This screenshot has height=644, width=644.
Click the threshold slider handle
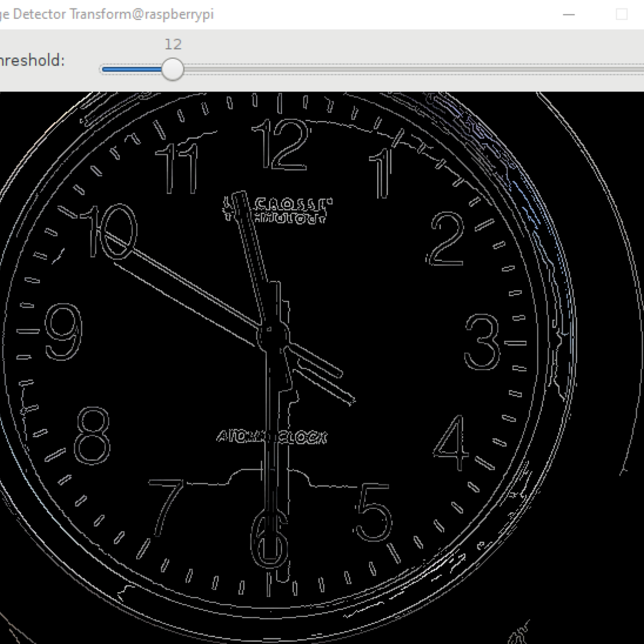[x=172, y=70]
